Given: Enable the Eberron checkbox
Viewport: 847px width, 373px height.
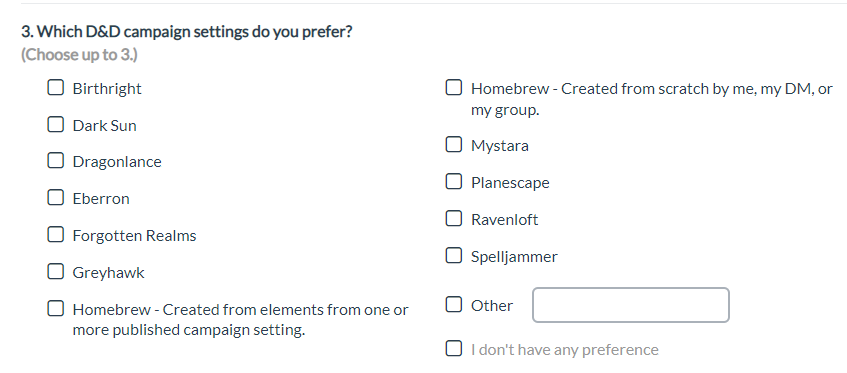Looking at the screenshot, I should (55, 198).
